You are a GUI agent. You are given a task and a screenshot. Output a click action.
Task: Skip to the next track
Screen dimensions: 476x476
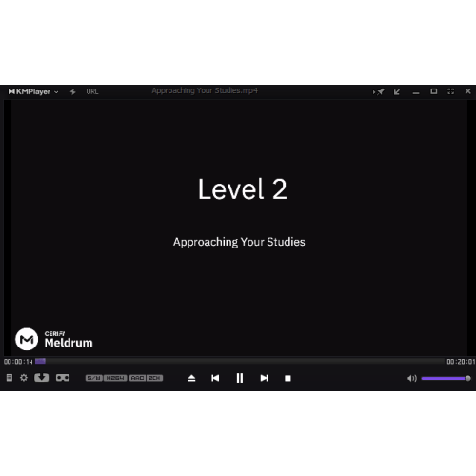pyautogui.click(x=264, y=378)
